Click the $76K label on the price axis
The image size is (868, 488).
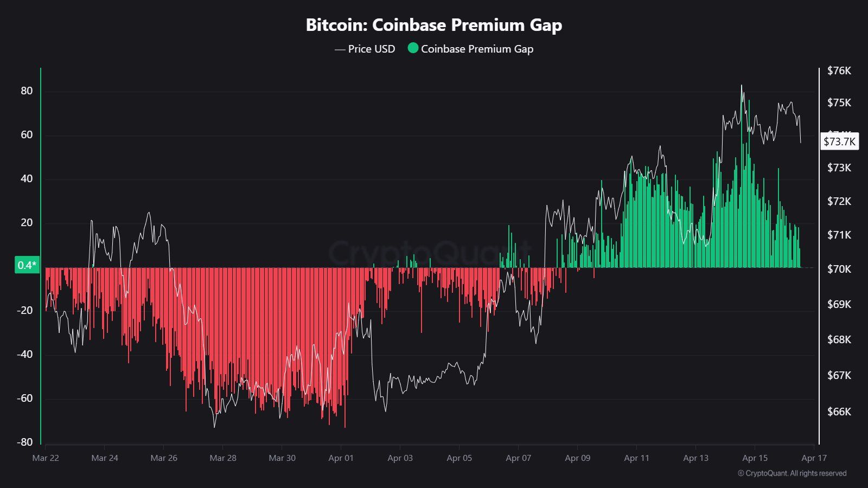(x=839, y=70)
